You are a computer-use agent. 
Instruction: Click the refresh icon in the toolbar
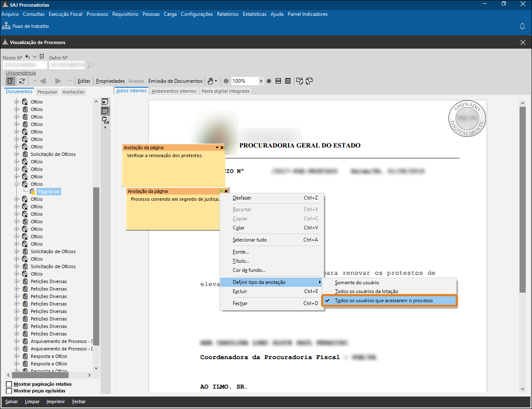click(x=22, y=81)
